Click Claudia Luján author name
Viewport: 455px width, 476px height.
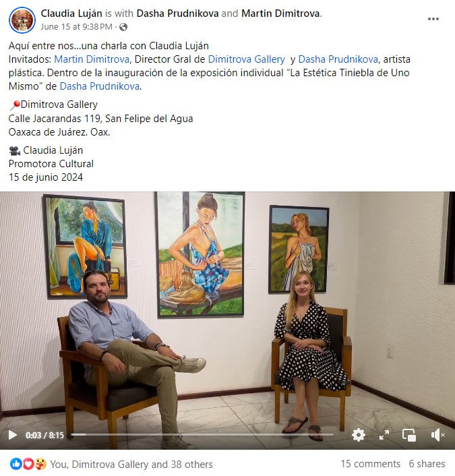pos(71,13)
